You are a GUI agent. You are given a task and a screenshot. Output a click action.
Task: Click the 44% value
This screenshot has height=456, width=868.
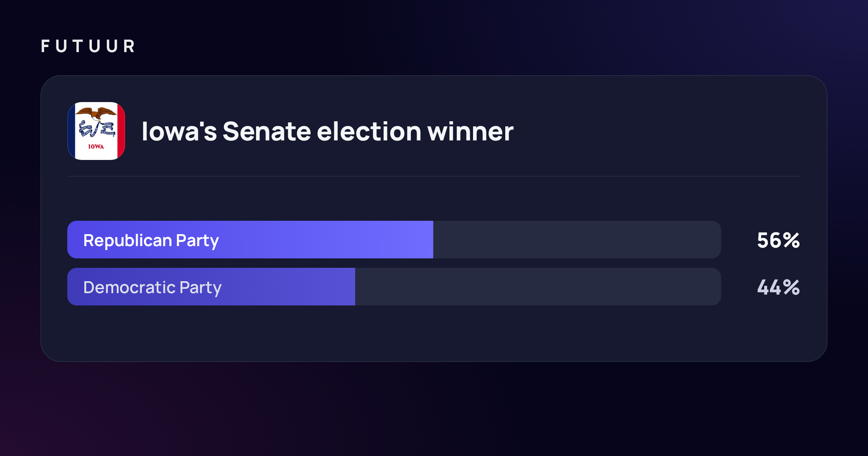point(778,287)
